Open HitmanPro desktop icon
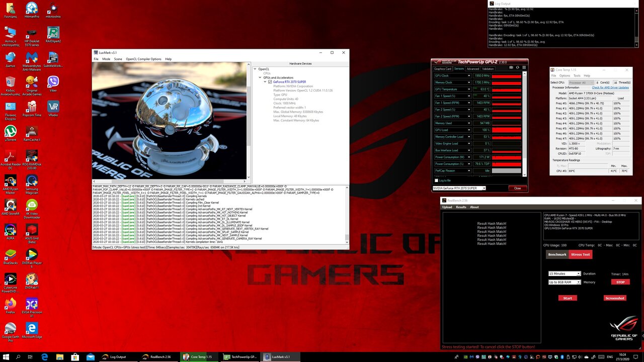The width and height of the screenshot is (644, 362). pos(32,10)
